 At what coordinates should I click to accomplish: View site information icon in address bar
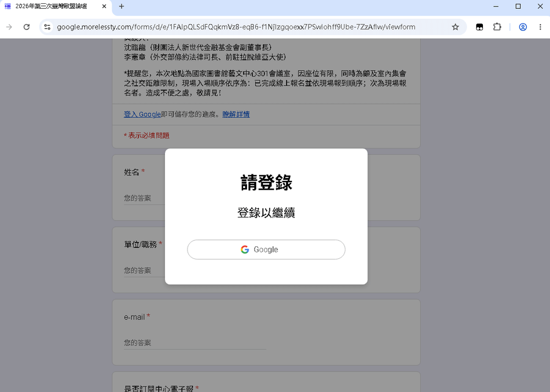tap(47, 27)
